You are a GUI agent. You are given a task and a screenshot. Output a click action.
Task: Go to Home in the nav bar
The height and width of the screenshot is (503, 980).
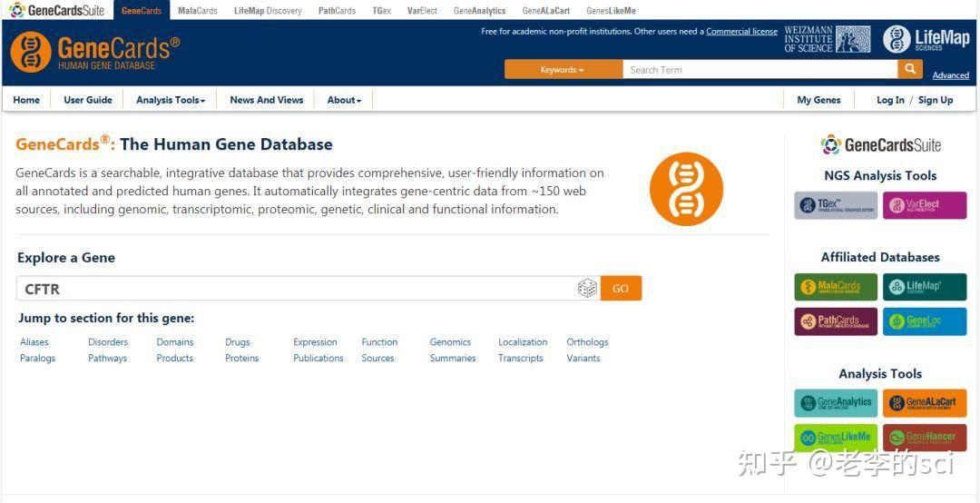(26, 100)
